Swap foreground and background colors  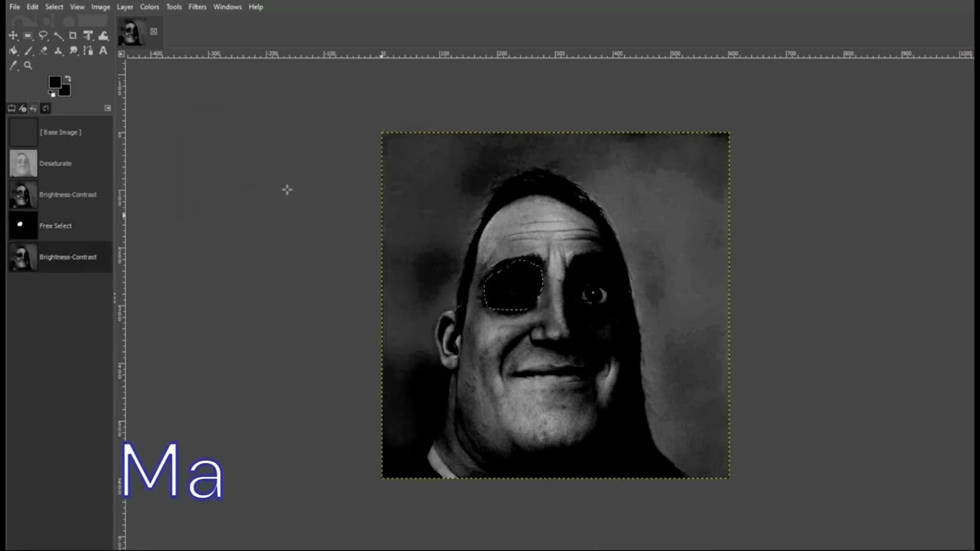point(67,78)
